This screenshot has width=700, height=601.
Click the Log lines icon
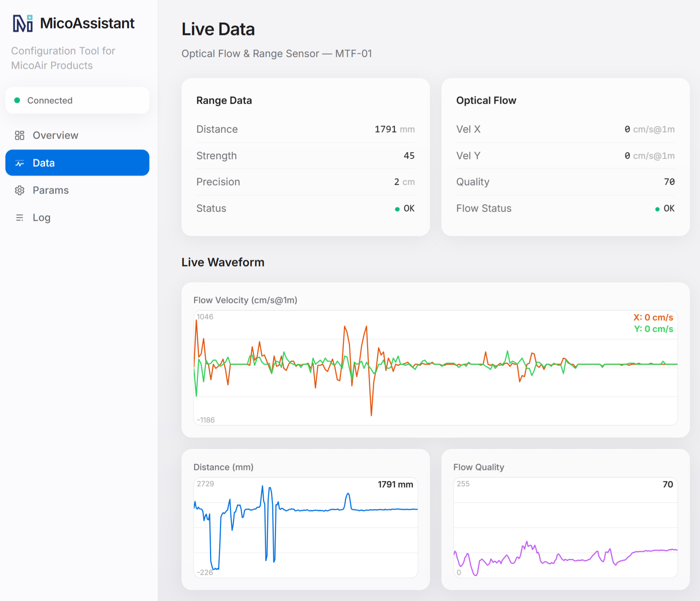point(20,218)
